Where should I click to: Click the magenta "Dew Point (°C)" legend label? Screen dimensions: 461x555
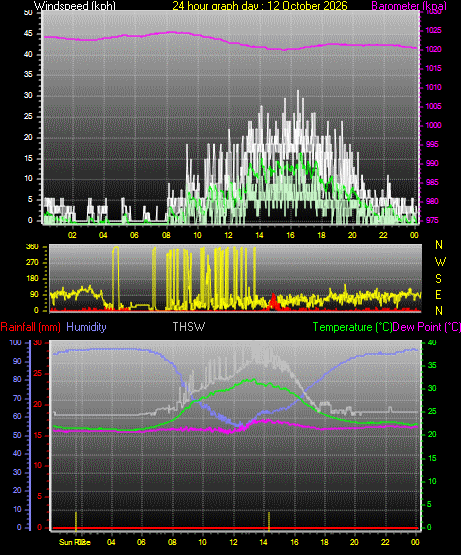[427, 327]
